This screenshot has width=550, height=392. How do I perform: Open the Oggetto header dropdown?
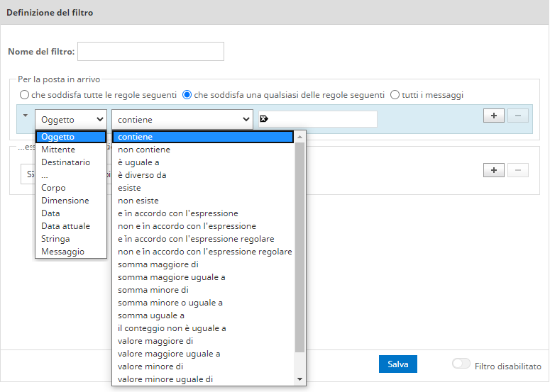point(71,120)
